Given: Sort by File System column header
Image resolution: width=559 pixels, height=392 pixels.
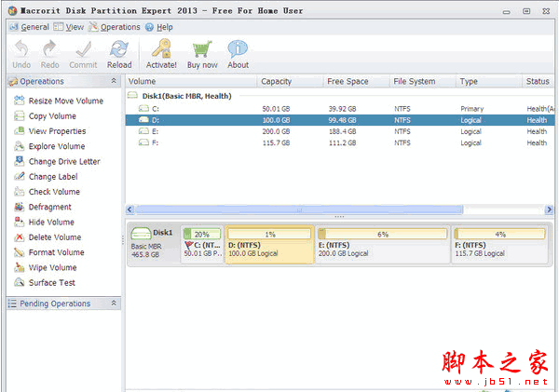Looking at the screenshot, I should click(423, 81).
